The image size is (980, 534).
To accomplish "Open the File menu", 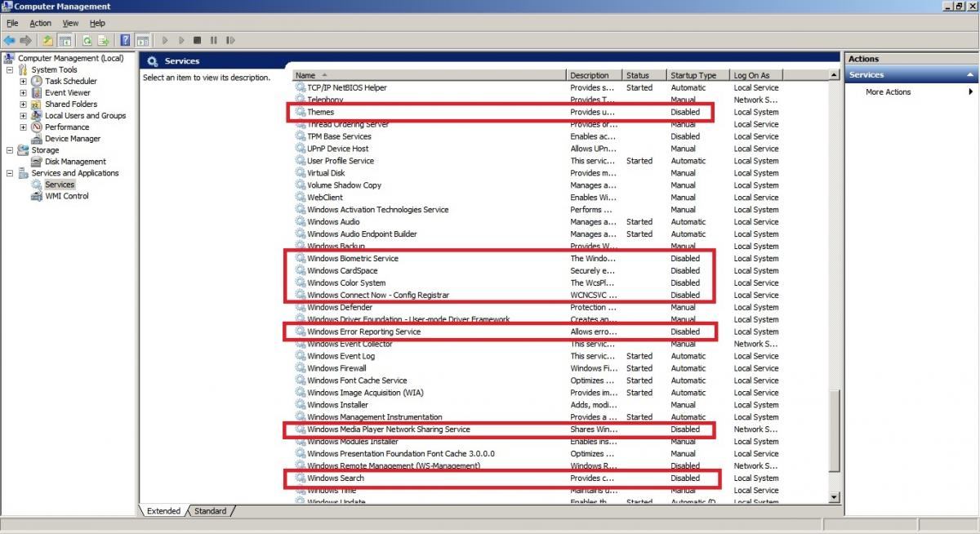I will [12, 24].
